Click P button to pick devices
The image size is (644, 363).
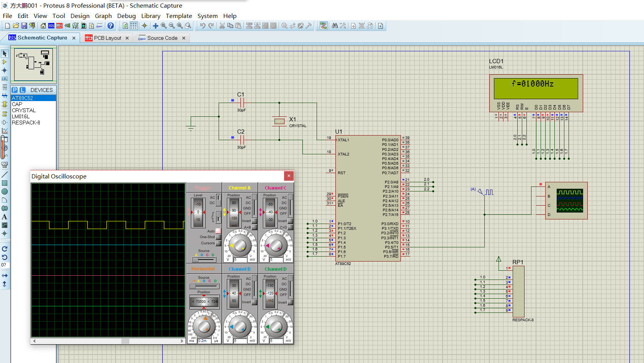tap(15, 90)
